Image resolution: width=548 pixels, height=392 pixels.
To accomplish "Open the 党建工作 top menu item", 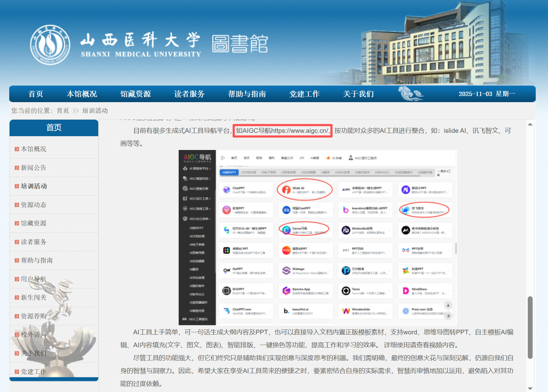I will tap(304, 94).
